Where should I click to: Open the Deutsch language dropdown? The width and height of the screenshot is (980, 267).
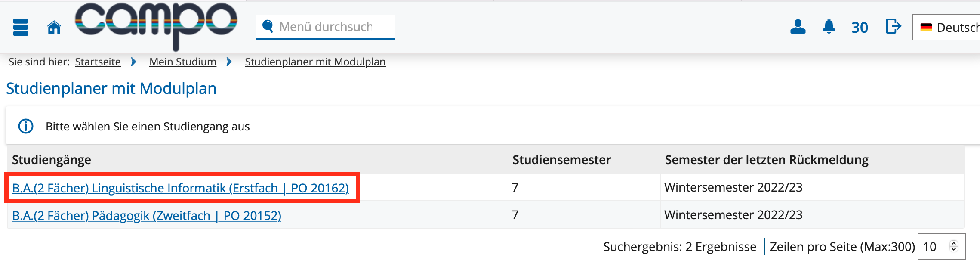click(946, 28)
